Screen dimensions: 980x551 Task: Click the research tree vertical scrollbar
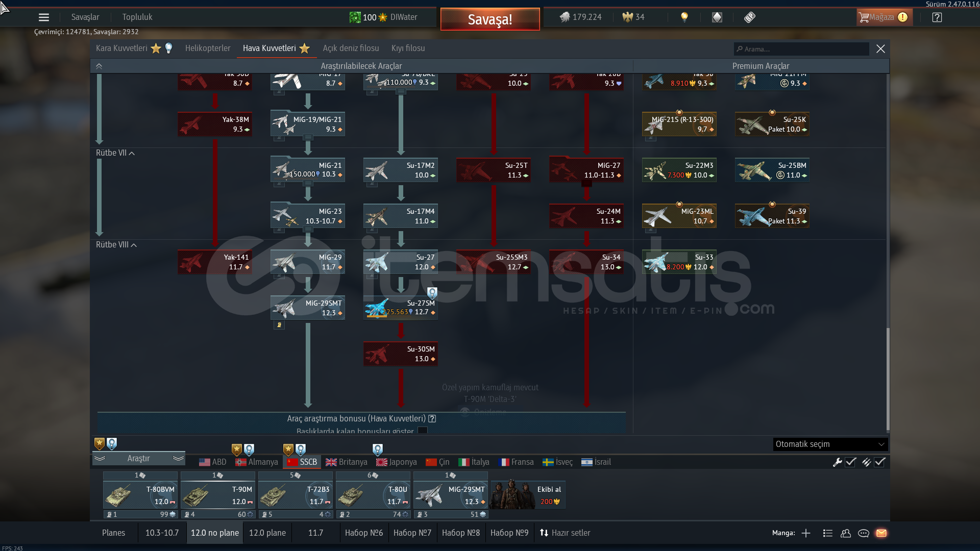(x=888, y=379)
